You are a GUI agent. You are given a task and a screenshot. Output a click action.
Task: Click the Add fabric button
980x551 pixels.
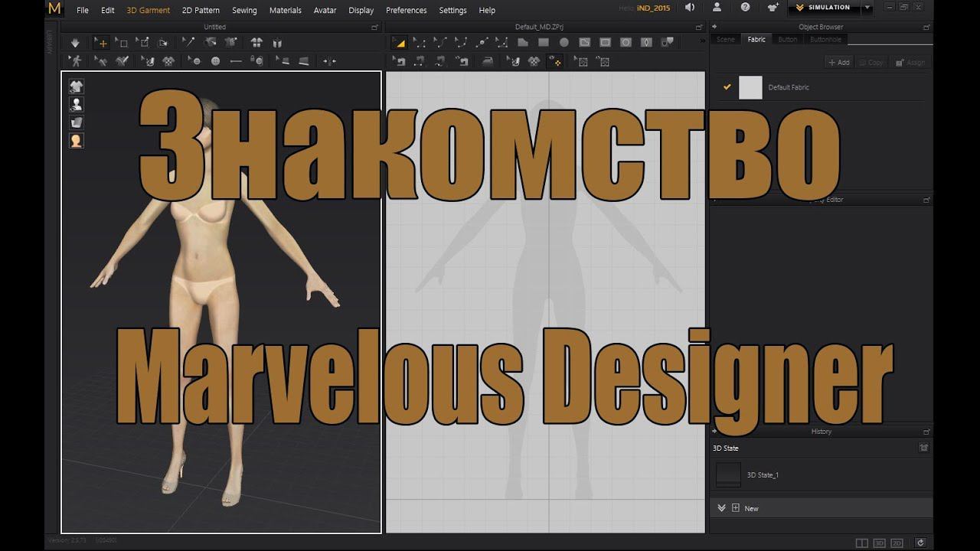tap(839, 63)
